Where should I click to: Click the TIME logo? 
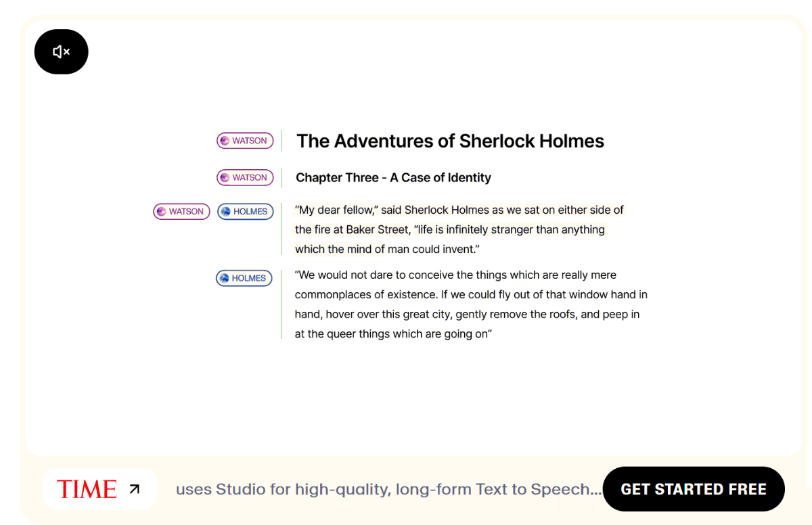87,488
